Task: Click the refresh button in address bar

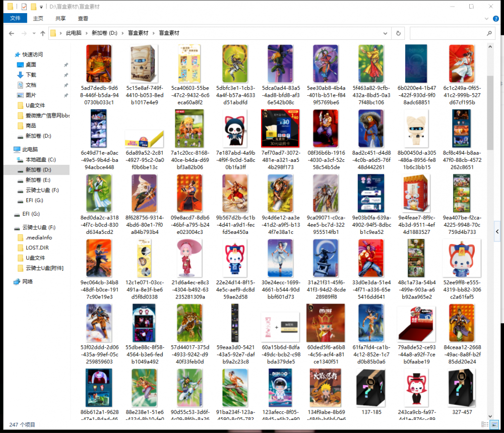Action: click(398, 33)
